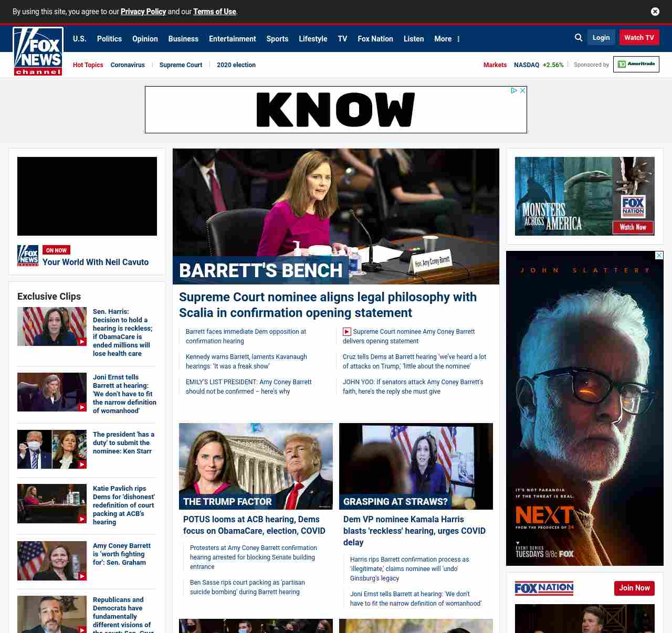Click the Fox Nation logo in sidebar

pyautogui.click(x=544, y=588)
